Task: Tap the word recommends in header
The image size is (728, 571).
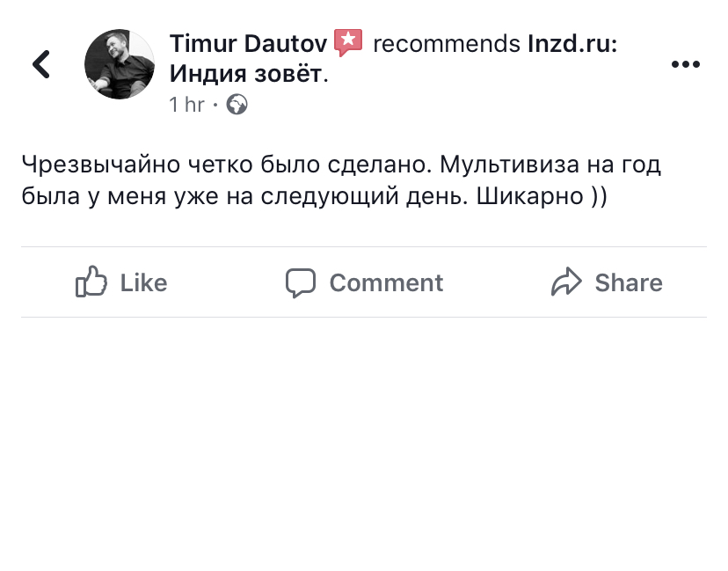Action: click(x=446, y=43)
